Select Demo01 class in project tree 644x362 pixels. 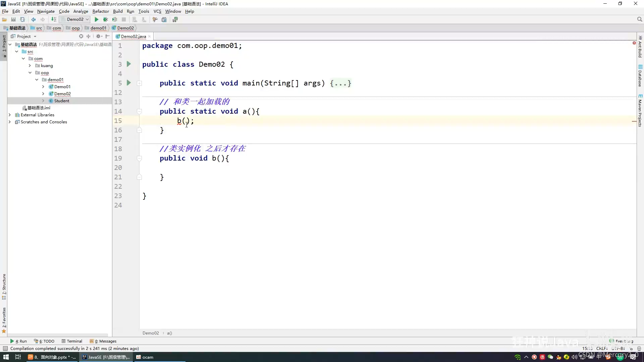62,86
